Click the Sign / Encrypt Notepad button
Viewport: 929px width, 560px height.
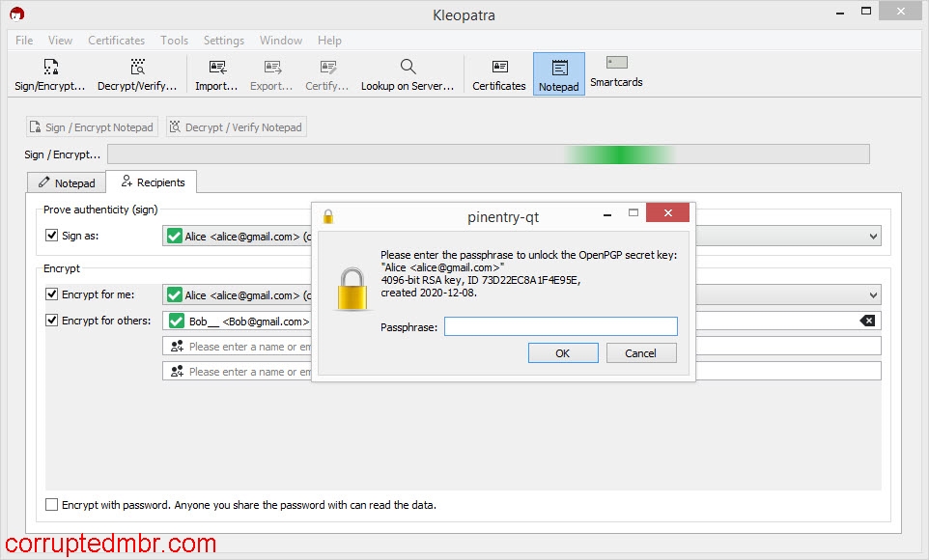[x=91, y=126]
